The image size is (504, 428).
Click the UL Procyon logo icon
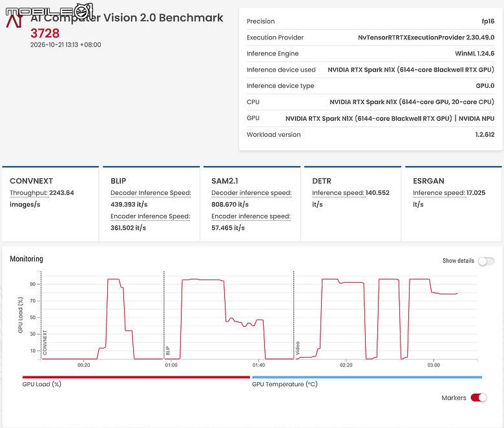(x=14, y=21)
